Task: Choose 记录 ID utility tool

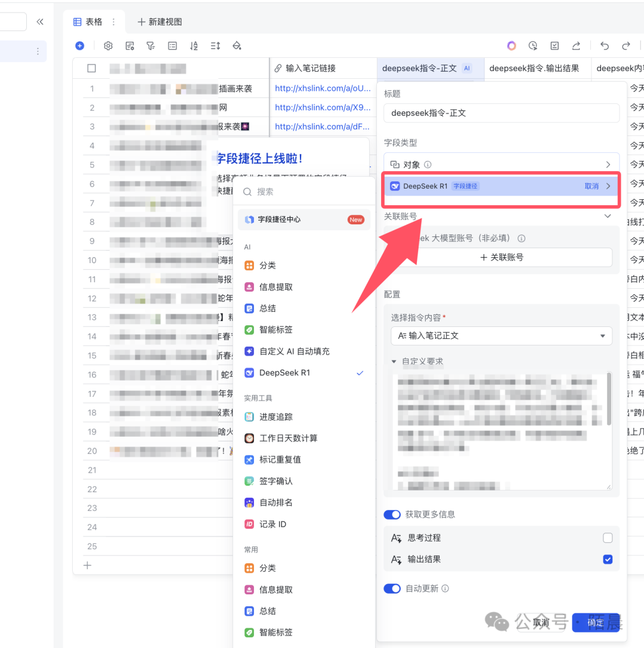Action: click(304, 524)
